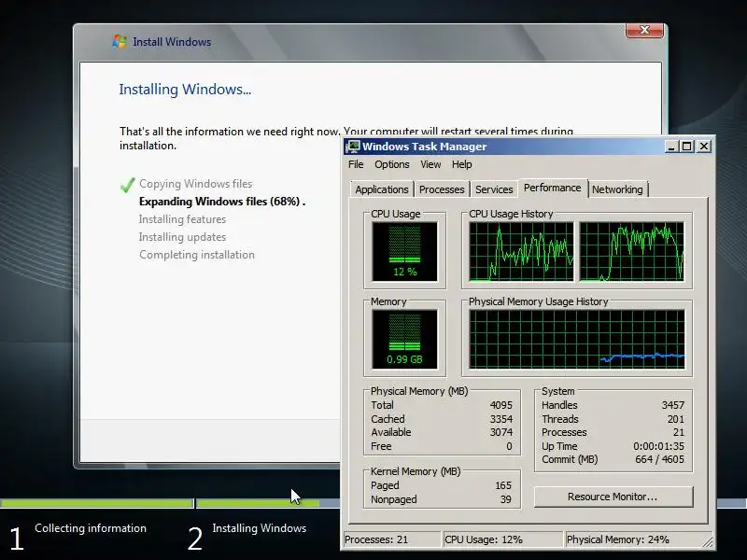This screenshot has width=747, height=560.
Task: Click status bar 'Physical Memory: 24%'
Action: click(x=618, y=539)
